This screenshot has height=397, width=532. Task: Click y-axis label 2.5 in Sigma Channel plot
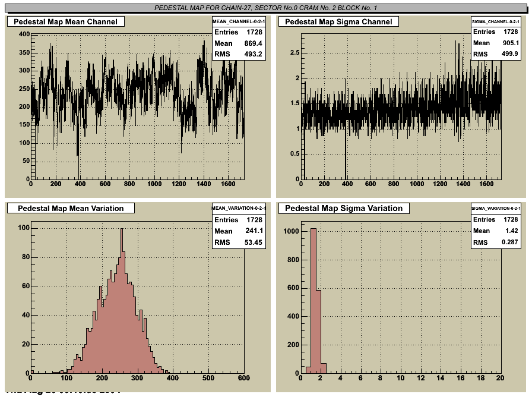tap(295, 53)
